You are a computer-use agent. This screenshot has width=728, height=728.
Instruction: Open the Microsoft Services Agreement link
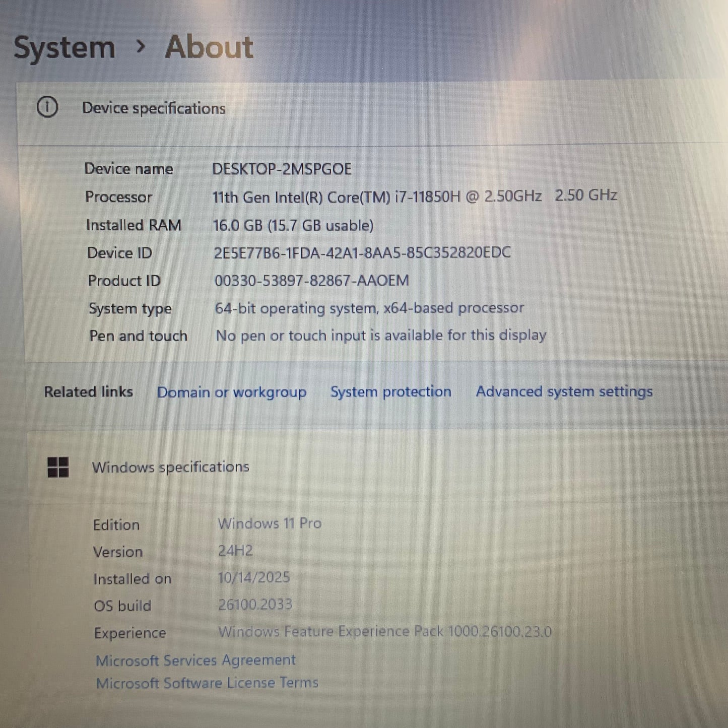click(x=195, y=660)
